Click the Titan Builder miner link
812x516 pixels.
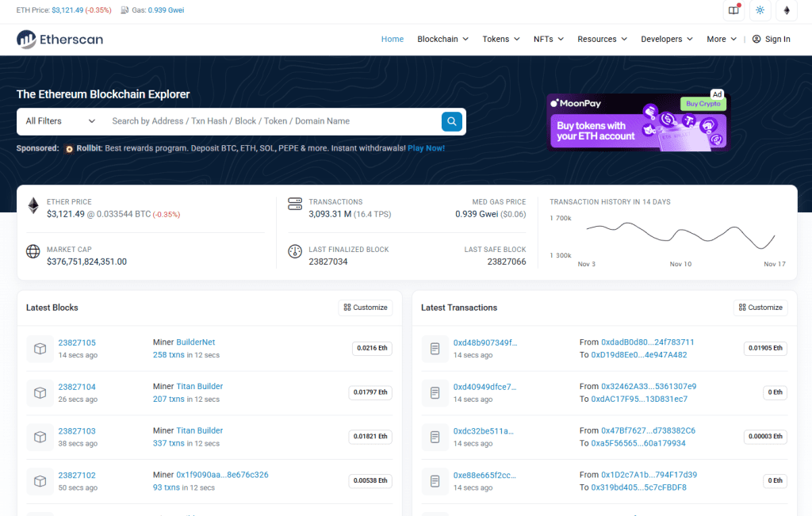coord(199,387)
